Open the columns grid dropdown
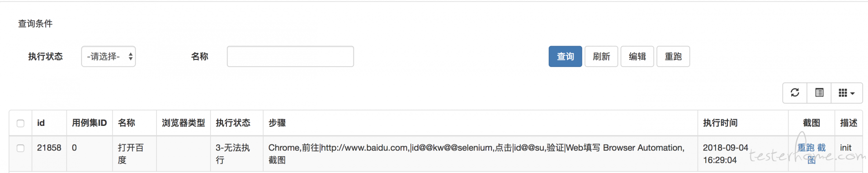This screenshot has width=868, height=173. [x=847, y=93]
